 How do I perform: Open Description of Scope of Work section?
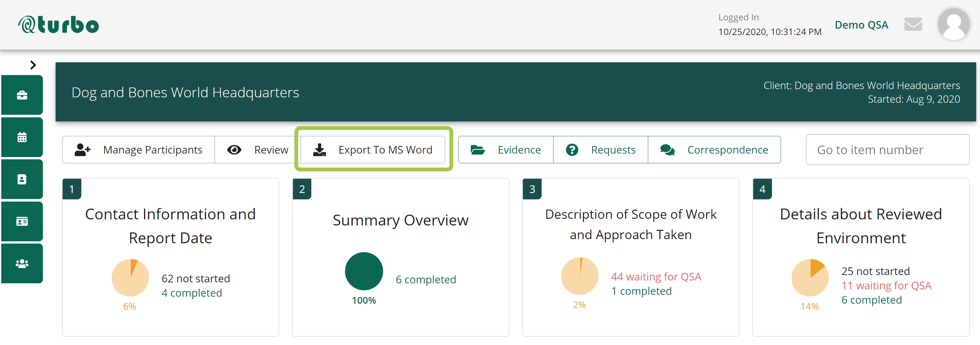point(630,224)
